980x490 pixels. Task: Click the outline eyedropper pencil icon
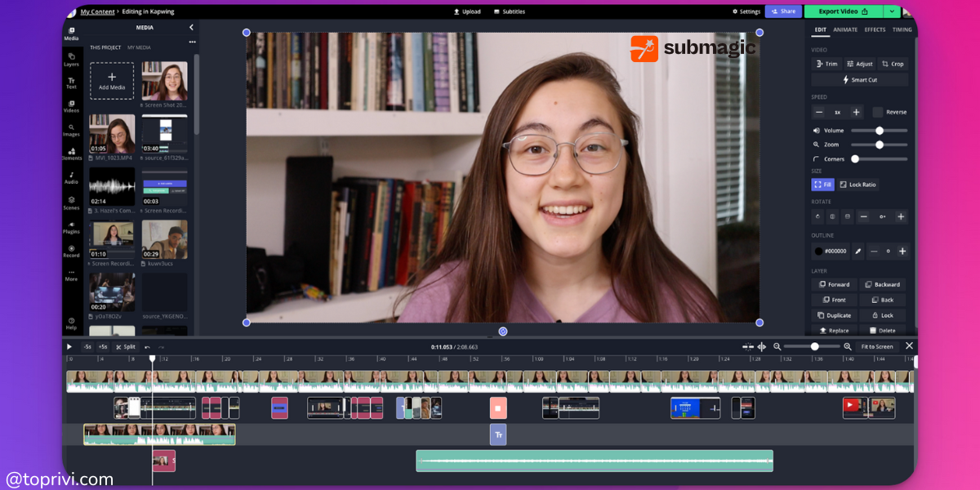858,252
